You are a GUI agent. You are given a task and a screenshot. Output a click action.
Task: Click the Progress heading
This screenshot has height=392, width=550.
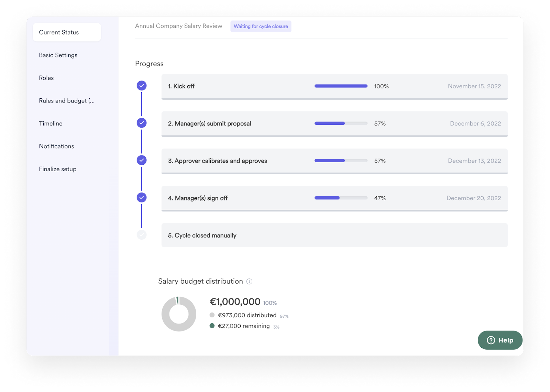[x=149, y=64]
